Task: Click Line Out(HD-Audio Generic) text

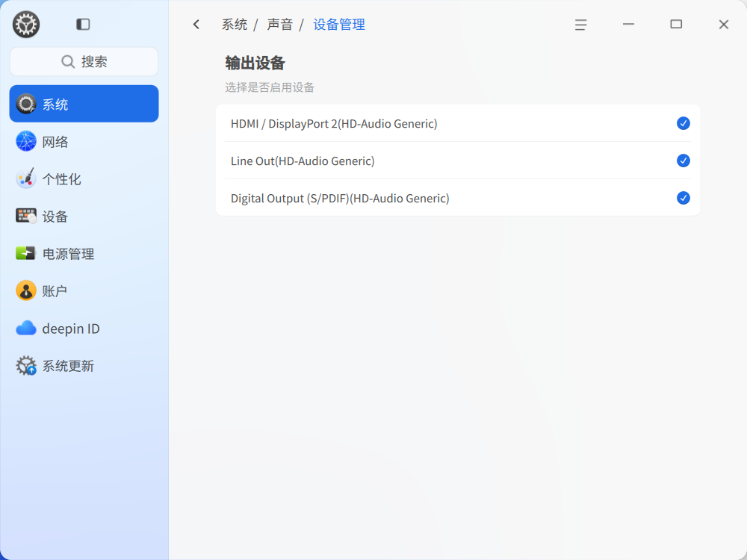Action: [303, 161]
